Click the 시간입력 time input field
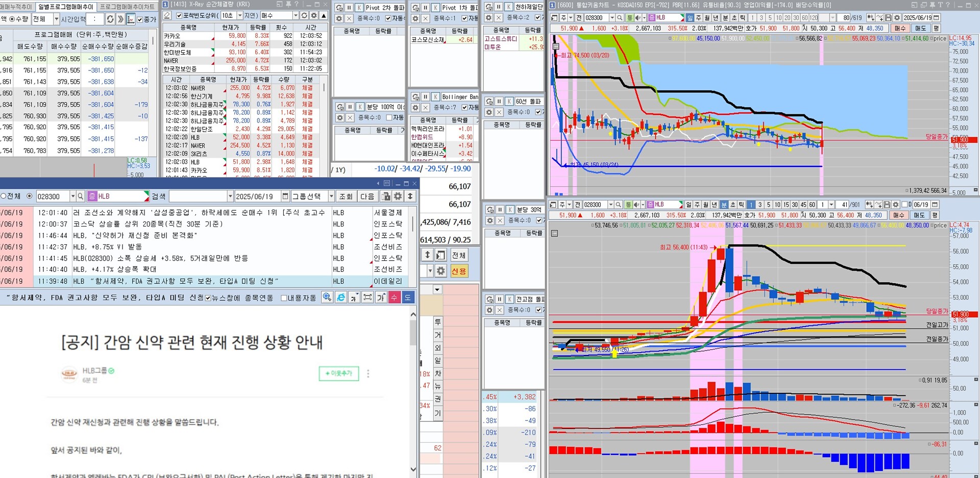 (x=94, y=19)
